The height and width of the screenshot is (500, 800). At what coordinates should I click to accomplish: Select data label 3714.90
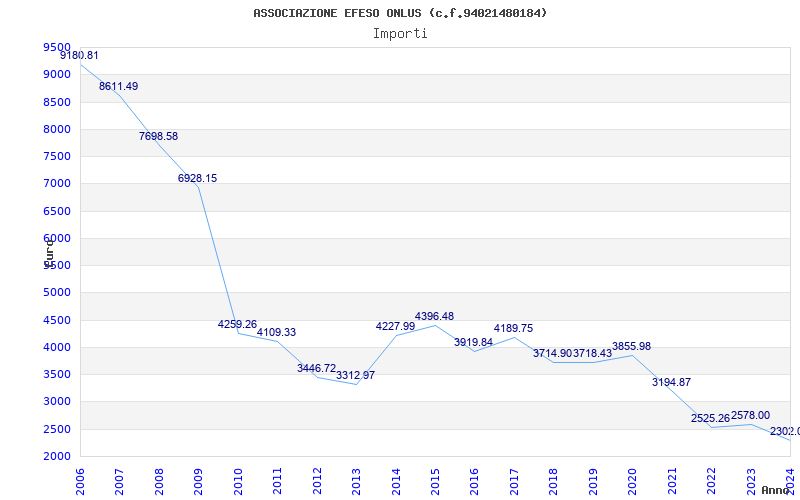pyautogui.click(x=553, y=353)
